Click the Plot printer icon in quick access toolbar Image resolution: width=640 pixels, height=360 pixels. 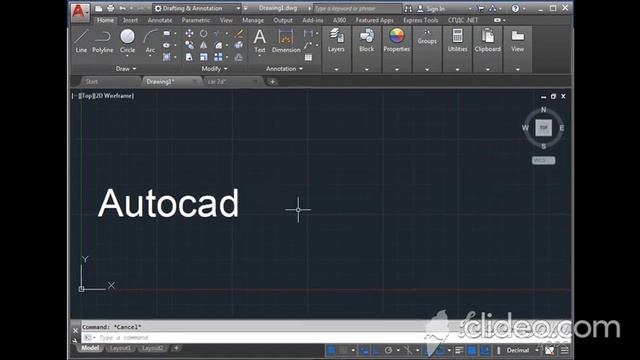pyautogui.click(x=111, y=8)
